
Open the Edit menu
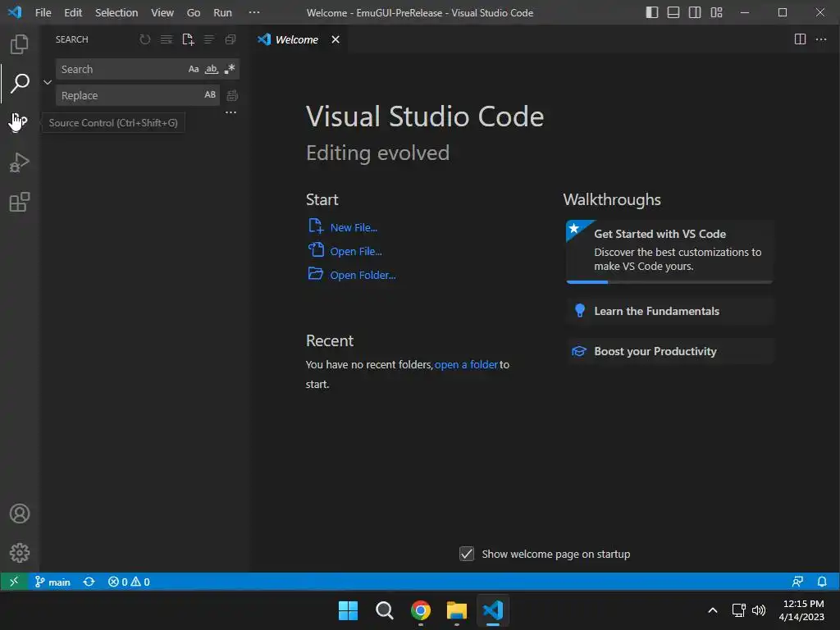(x=73, y=12)
